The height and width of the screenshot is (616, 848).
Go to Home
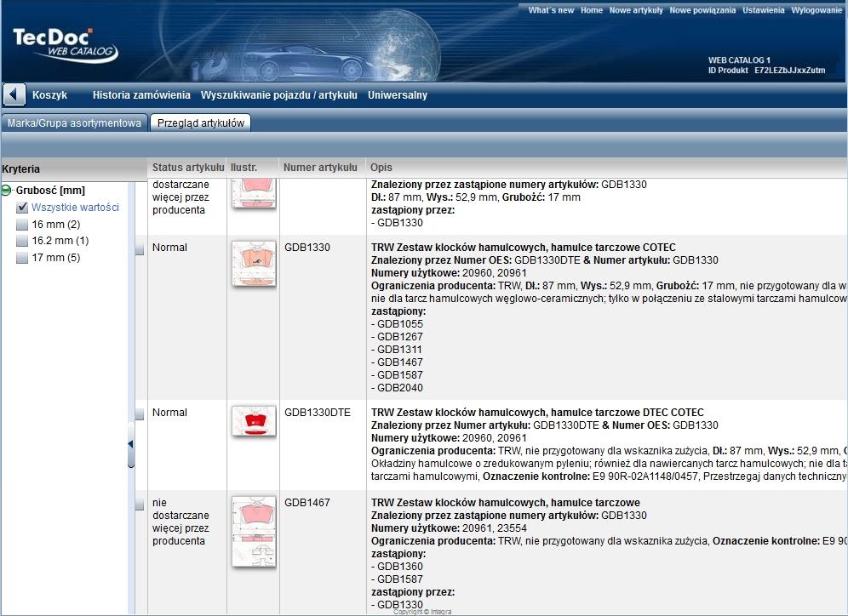pyautogui.click(x=592, y=10)
